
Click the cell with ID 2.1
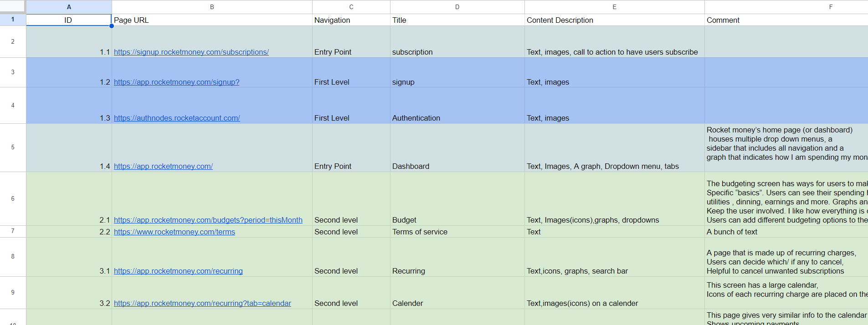coord(69,198)
